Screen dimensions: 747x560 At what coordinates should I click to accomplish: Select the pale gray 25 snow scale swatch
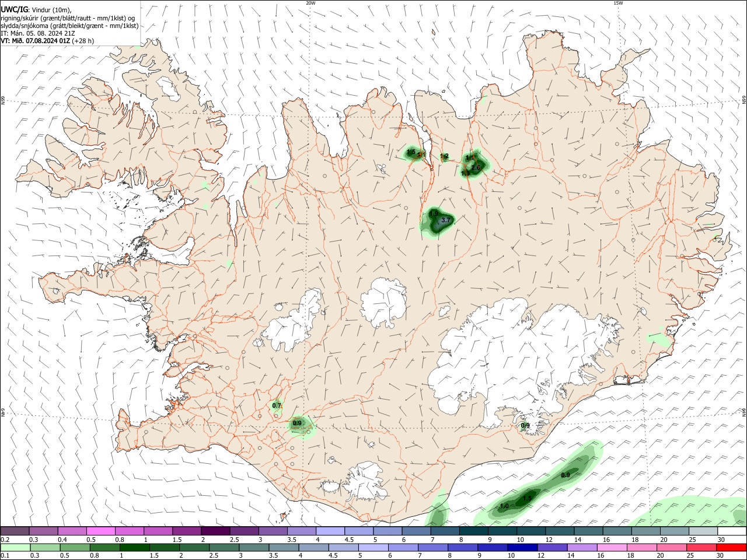704,531
